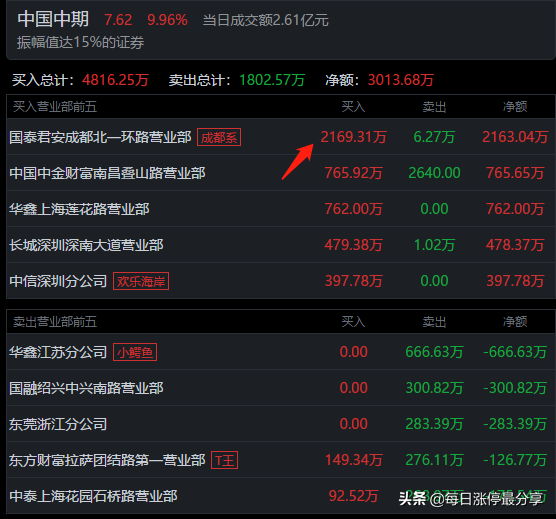
Task: Click net amount -666.63万
Action: pos(515,352)
